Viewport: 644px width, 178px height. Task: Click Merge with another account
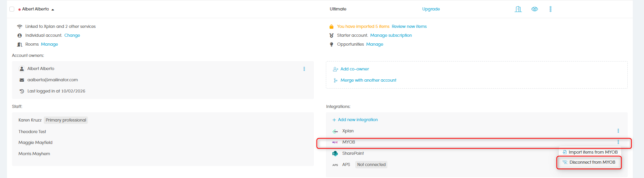[x=368, y=80]
